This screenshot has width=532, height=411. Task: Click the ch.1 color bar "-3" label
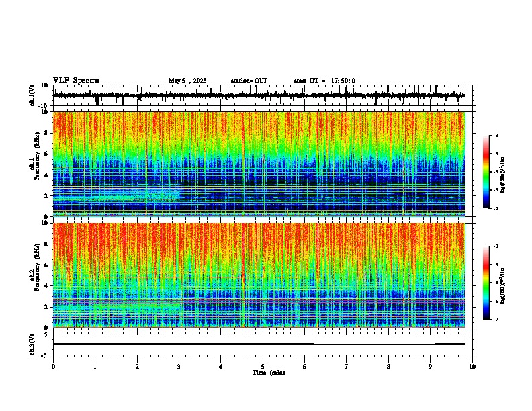(496, 136)
